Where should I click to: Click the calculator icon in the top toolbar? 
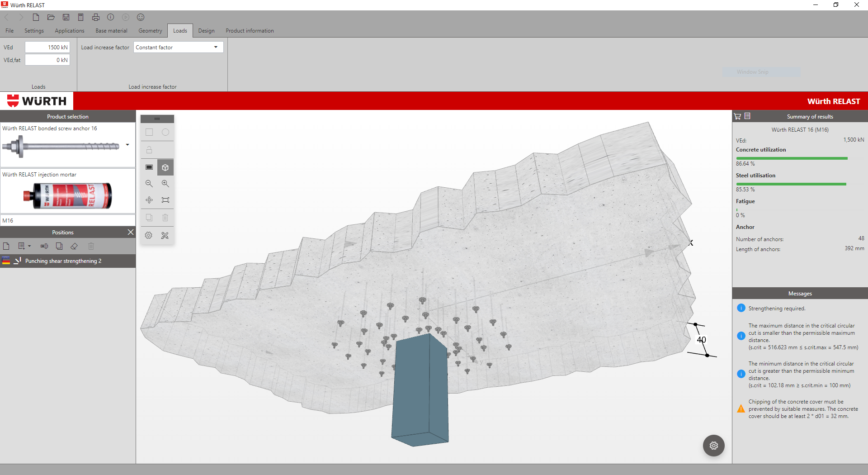click(x=81, y=17)
